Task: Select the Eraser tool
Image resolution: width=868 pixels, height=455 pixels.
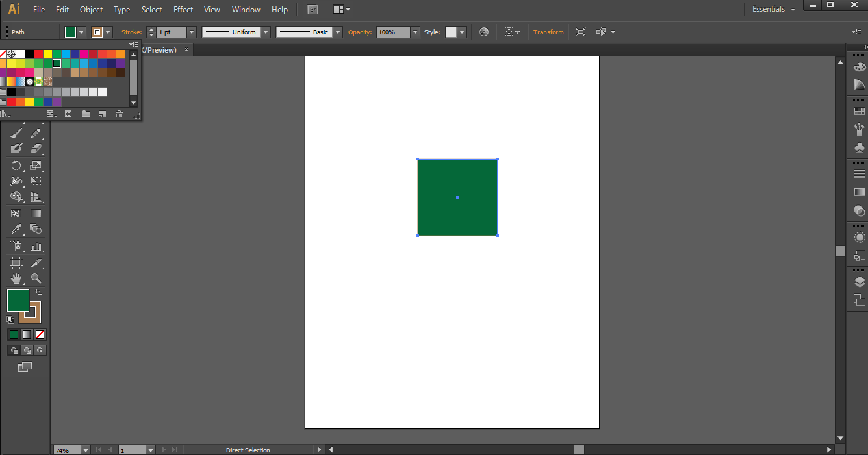Action: click(x=36, y=149)
